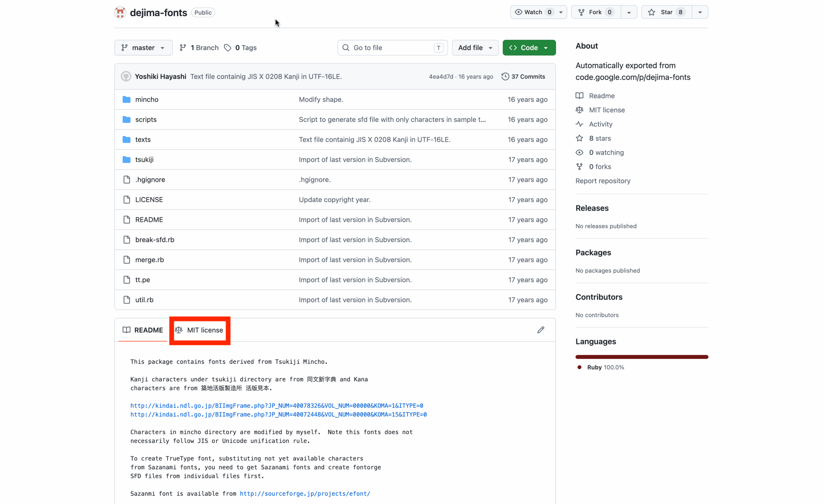Click the Ruby language bar

click(641, 357)
